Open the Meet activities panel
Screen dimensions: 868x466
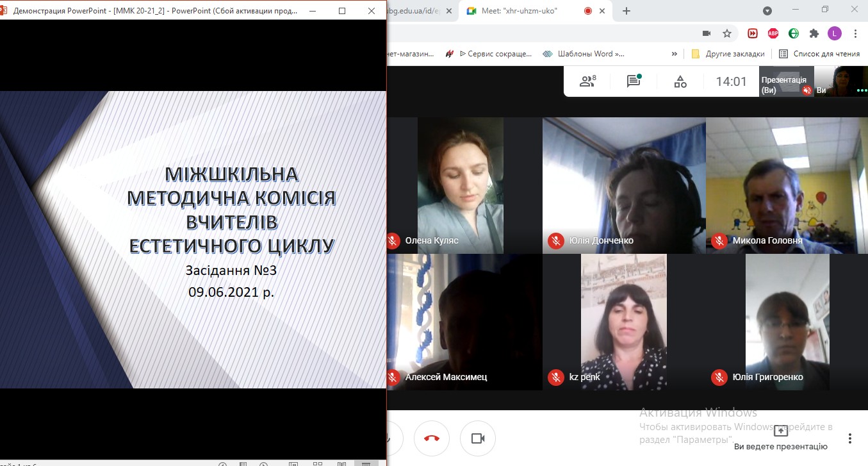680,81
